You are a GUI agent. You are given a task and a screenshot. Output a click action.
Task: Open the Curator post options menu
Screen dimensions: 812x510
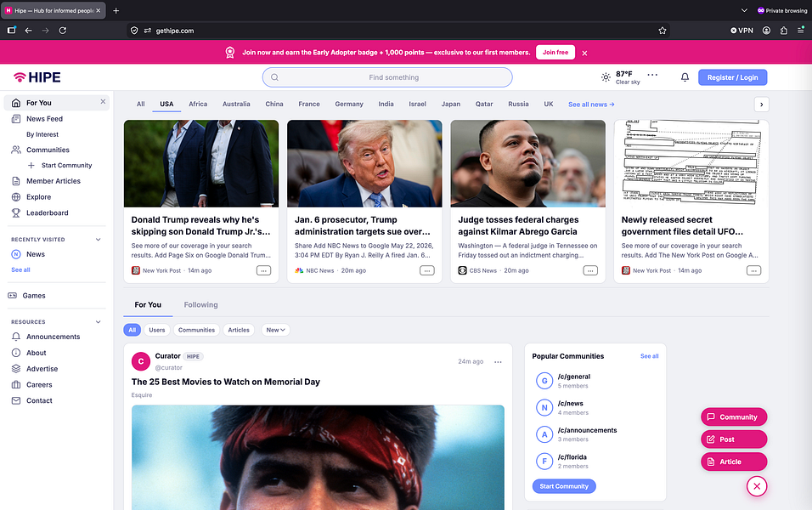498,362
